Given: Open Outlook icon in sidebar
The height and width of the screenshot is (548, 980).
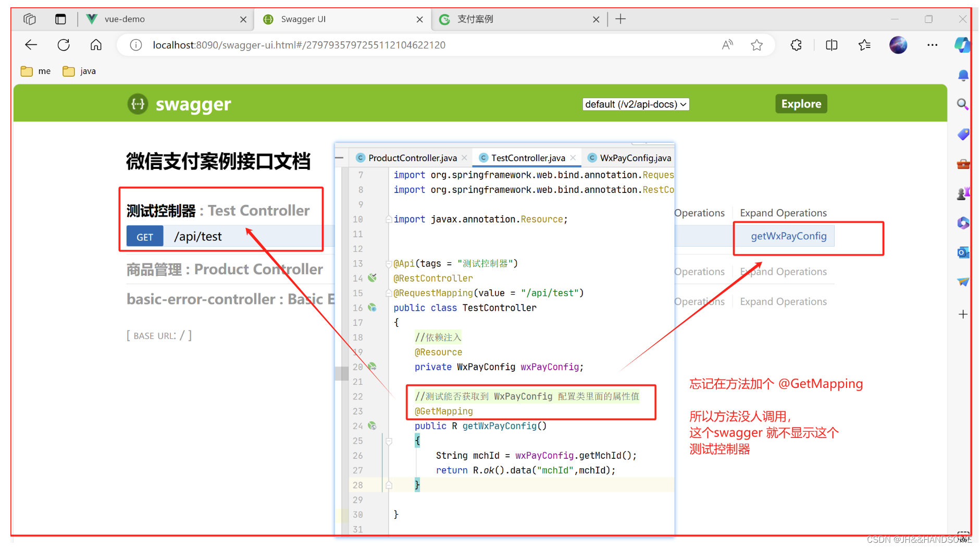Looking at the screenshot, I should coord(963,253).
